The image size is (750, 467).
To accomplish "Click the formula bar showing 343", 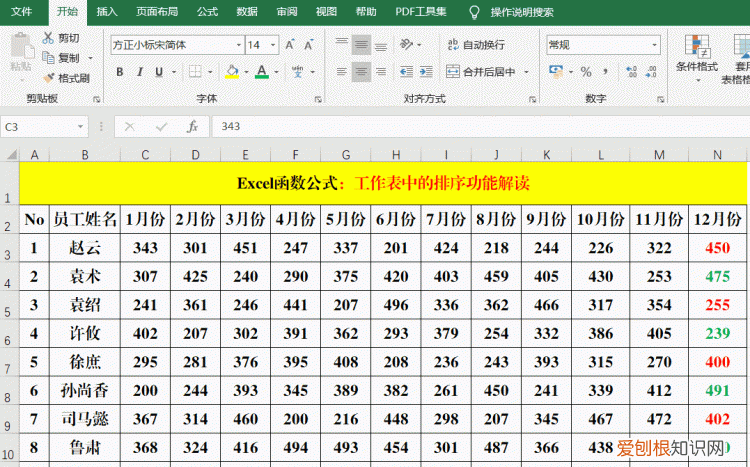I will [481, 127].
